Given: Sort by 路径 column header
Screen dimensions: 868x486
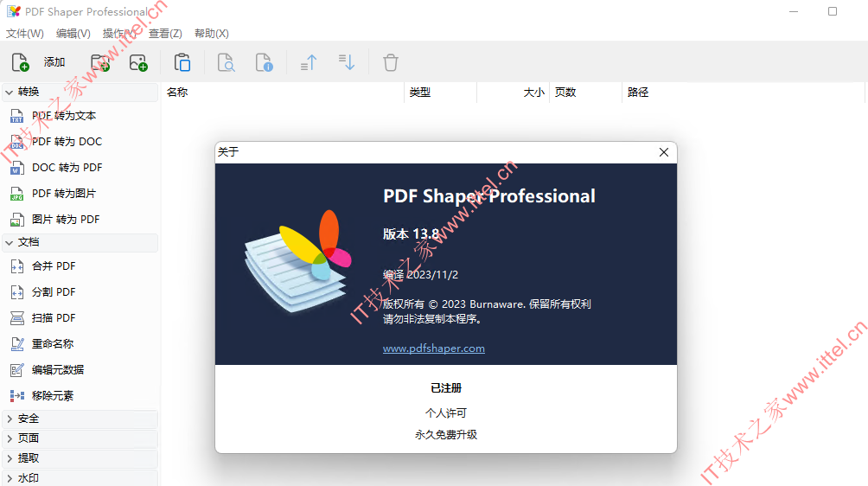Looking at the screenshot, I should (743, 93).
